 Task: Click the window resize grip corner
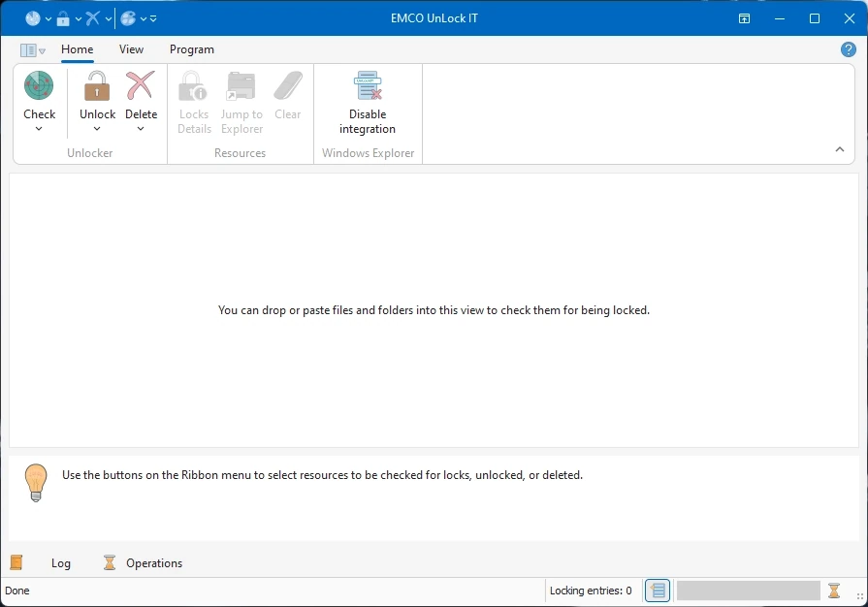pyautogui.click(x=859, y=596)
